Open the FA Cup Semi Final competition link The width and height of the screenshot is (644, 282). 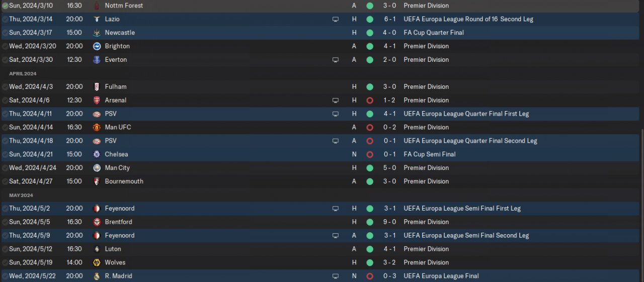[x=430, y=154]
